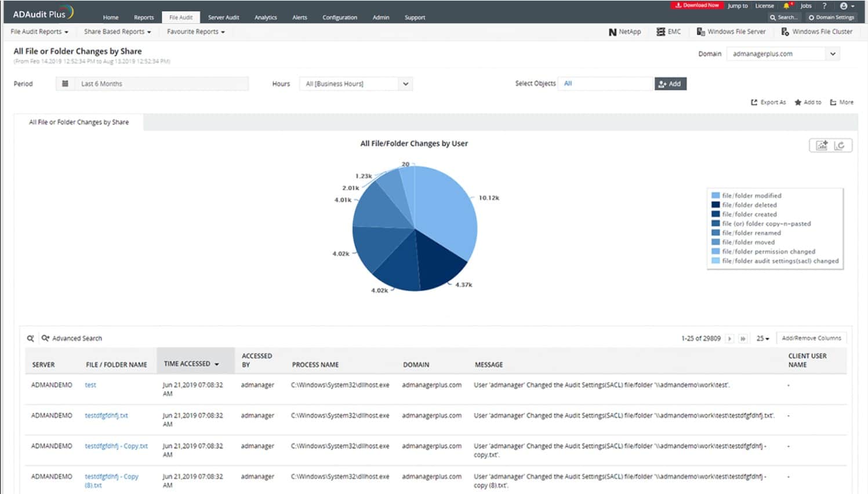Image resolution: width=868 pixels, height=494 pixels.
Task: Open the Jump to link
Action: pos(738,6)
